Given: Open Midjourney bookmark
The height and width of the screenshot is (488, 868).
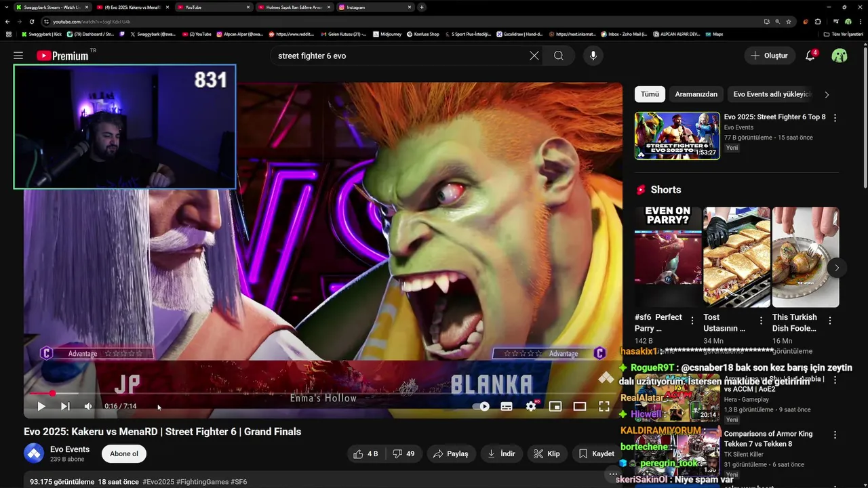Looking at the screenshot, I should click(387, 34).
